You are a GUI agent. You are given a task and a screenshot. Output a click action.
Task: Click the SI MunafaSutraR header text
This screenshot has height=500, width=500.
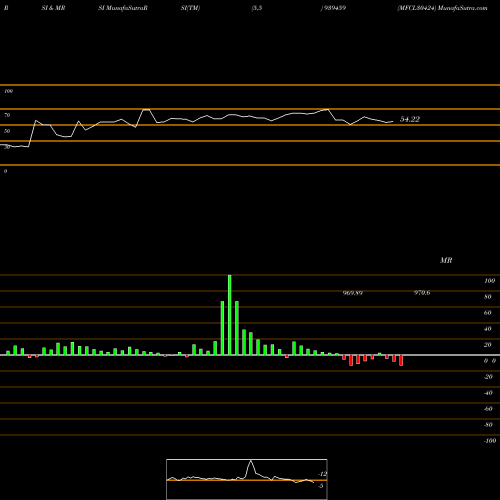(x=123, y=8)
